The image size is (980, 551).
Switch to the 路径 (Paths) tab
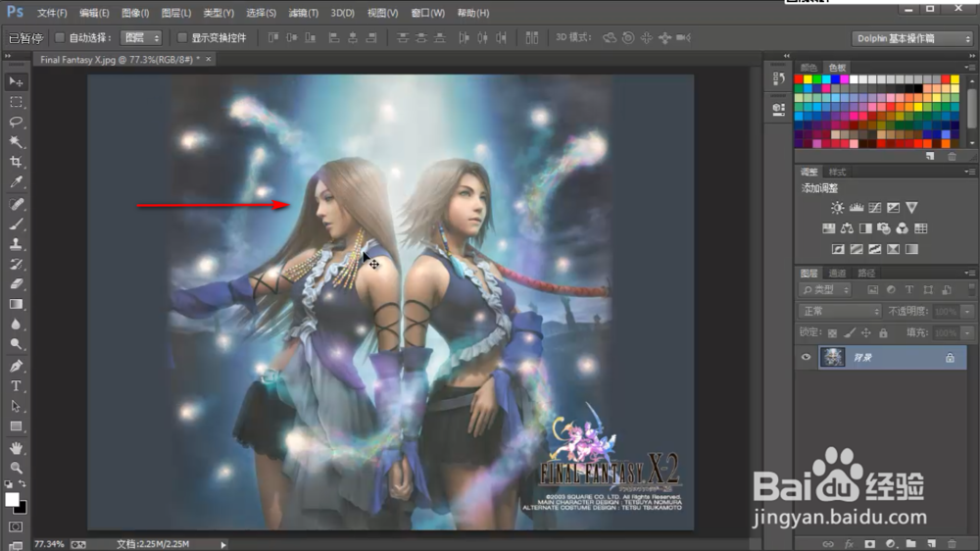point(866,273)
